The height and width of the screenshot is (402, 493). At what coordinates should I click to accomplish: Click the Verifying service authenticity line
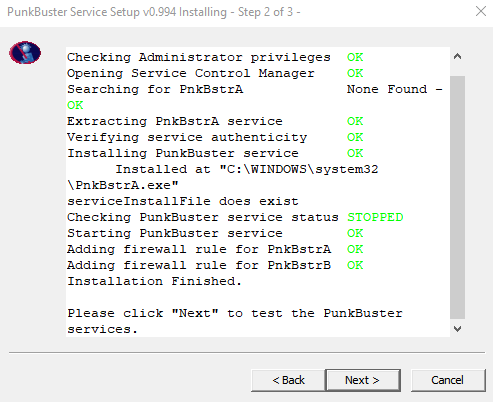point(215,137)
